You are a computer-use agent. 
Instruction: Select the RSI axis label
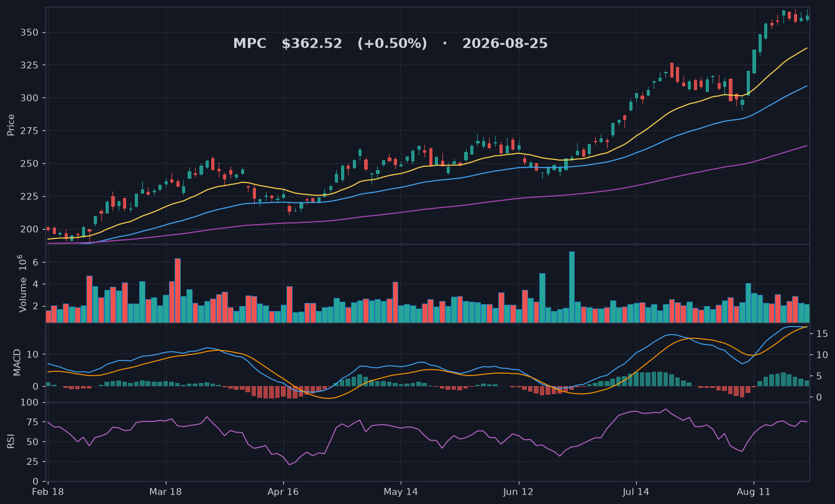(11, 441)
